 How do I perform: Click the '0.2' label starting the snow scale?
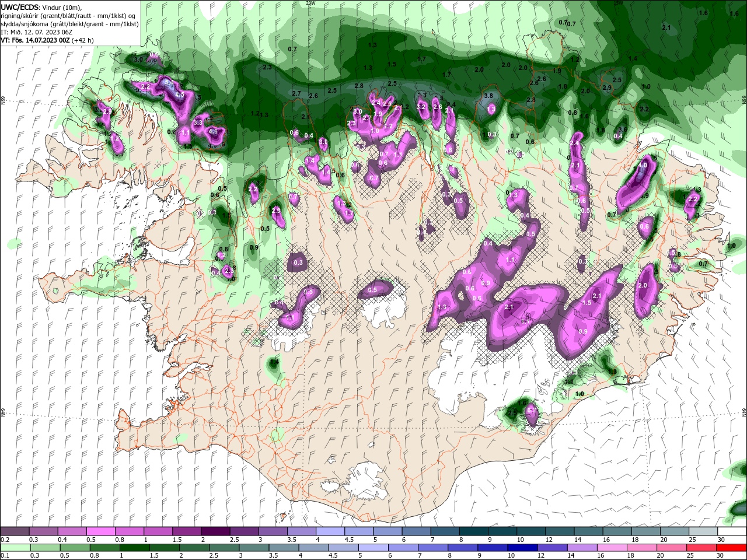(5, 540)
